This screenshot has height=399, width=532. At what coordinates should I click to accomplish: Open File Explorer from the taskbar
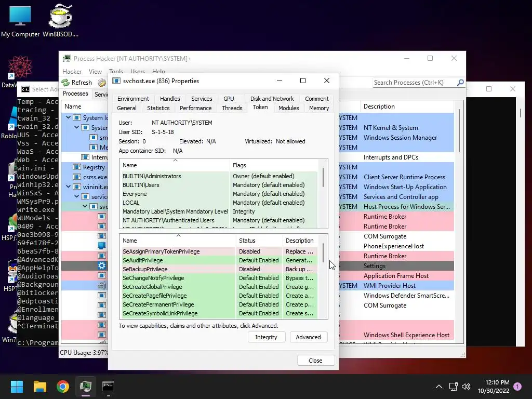click(39, 387)
